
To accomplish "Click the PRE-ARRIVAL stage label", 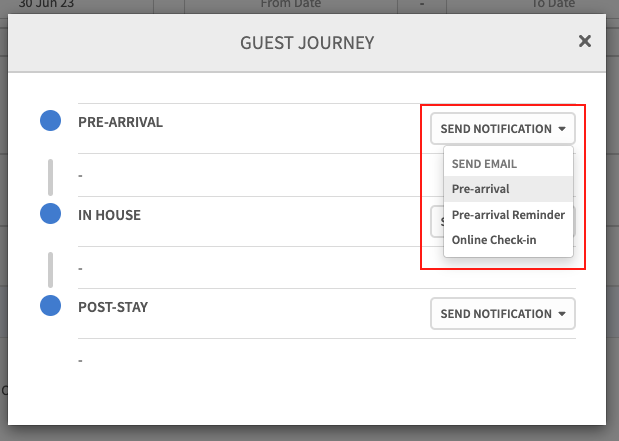I will (x=120, y=122).
